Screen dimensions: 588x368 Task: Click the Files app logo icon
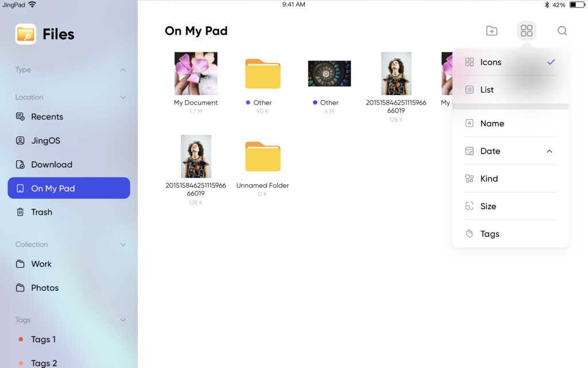(x=26, y=34)
